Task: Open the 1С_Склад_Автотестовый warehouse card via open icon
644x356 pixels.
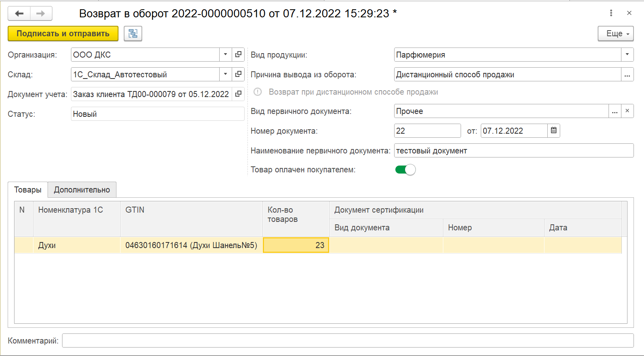Action: click(238, 74)
